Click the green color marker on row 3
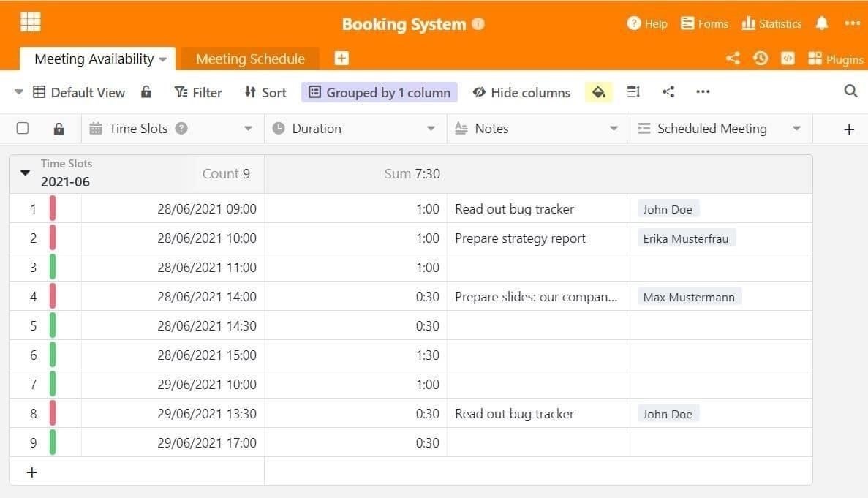The image size is (868, 498). point(53,267)
